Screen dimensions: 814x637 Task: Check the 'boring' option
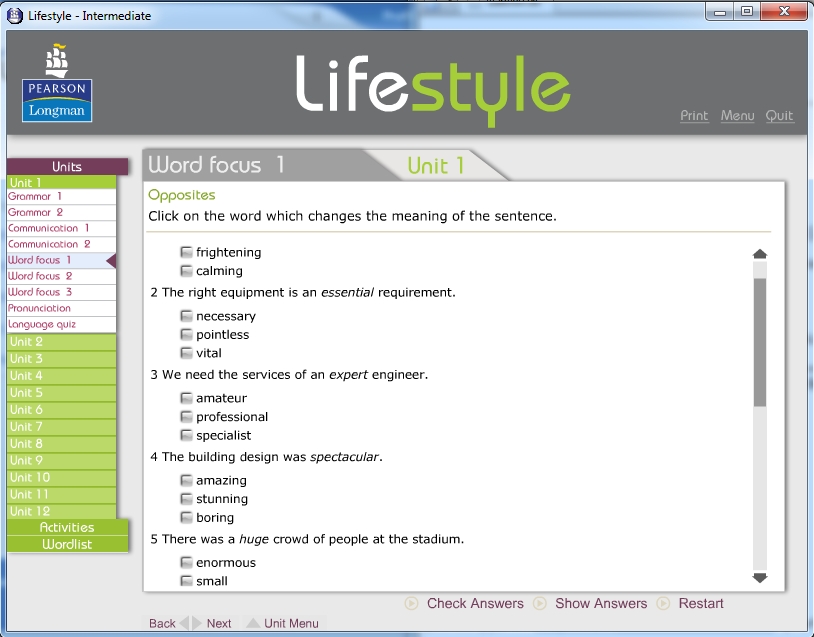pyautogui.click(x=186, y=518)
